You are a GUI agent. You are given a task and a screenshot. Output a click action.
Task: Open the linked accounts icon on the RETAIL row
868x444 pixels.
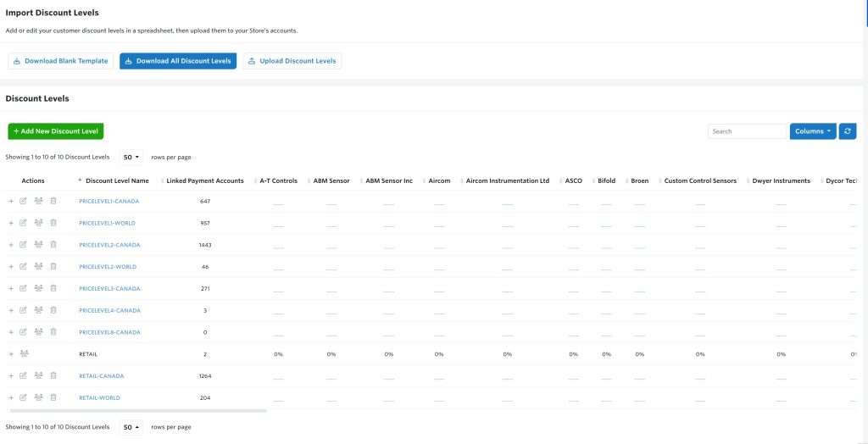tap(24, 354)
